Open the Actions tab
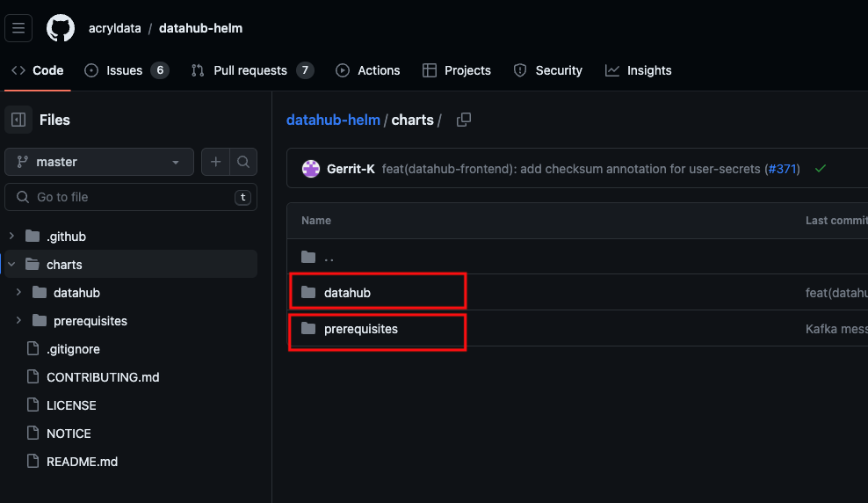The width and height of the screenshot is (868, 503). point(367,70)
